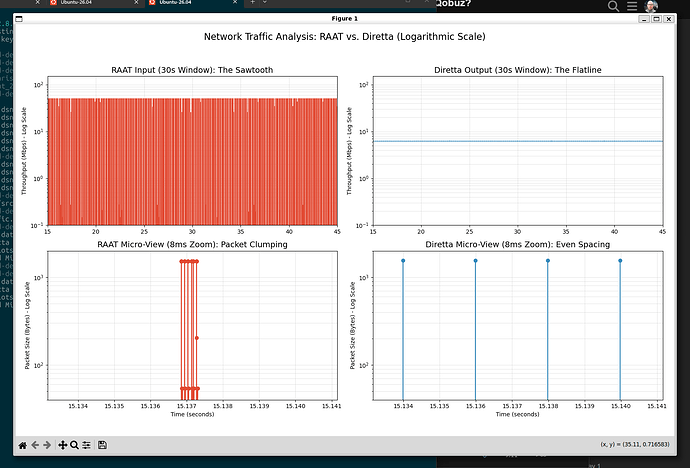Viewport: 690px width, 468px height.
Task: Click the Diretta packet marker at 15.140
Action: (620, 261)
